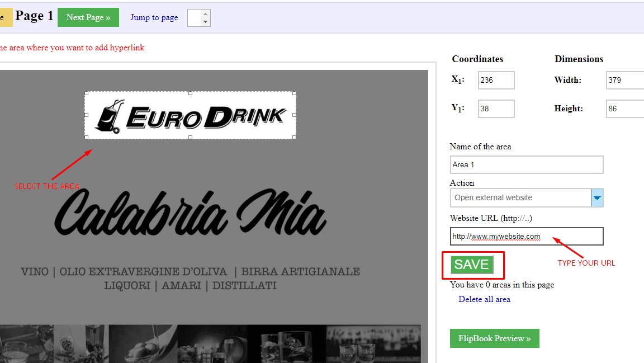The width and height of the screenshot is (644, 363).
Task: Open the FlipBook Preview
Action: pos(494,338)
